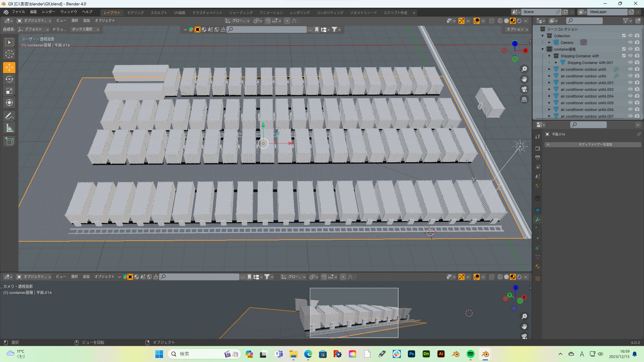Open Particles properties tab

pos(538,229)
